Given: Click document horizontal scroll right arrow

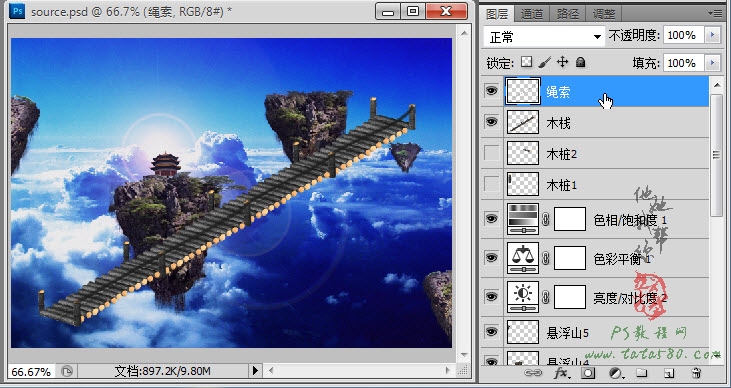Looking at the screenshot, I should click(448, 371).
